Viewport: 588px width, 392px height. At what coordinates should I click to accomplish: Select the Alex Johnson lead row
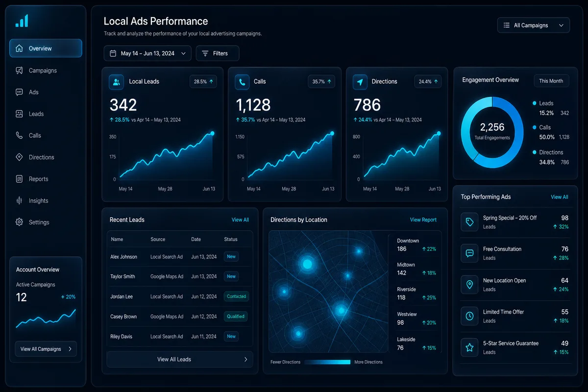(x=180, y=257)
